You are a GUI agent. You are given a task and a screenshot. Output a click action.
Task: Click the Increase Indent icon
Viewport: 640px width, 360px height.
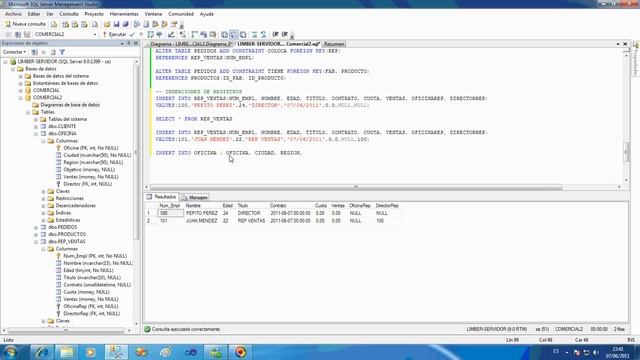[x=285, y=34]
